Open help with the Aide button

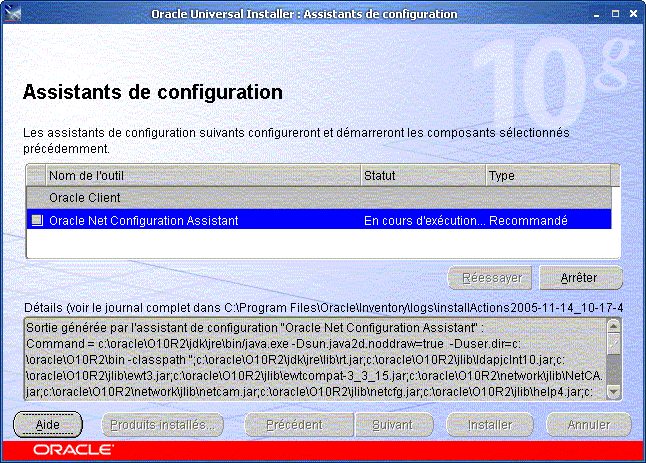[x=48, y=424]
